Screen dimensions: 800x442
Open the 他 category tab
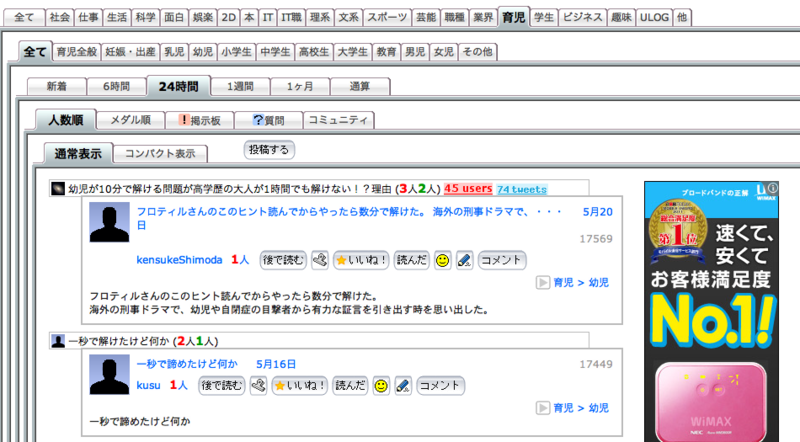[x=682, y=17]
